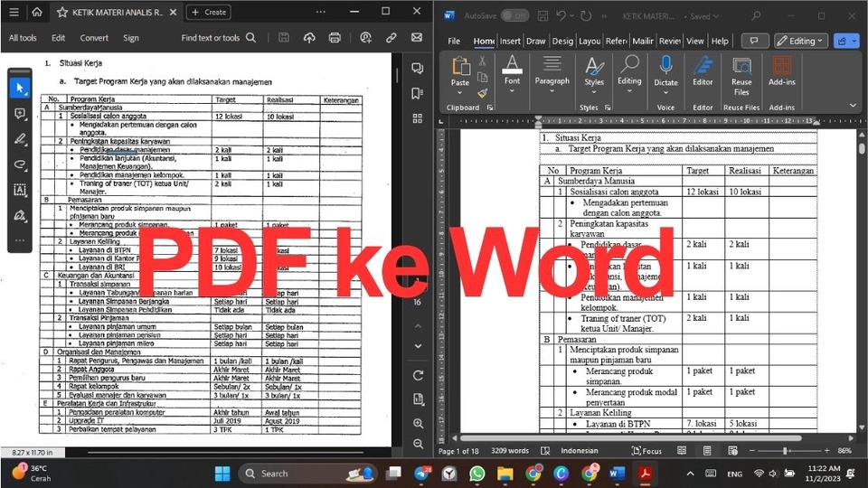The image size is (868, 488).
Task: Send PDF by email icon
Action: tap(416, 38)
